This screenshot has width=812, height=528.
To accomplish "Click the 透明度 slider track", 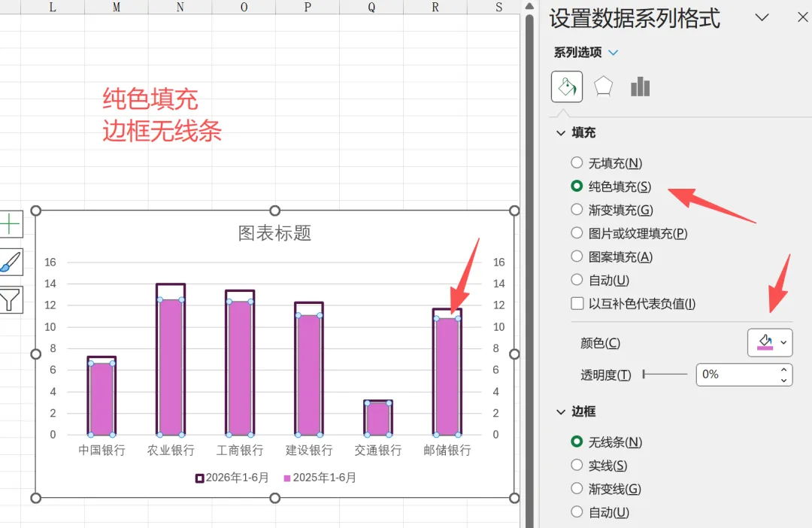I will [x=665, y=374].
